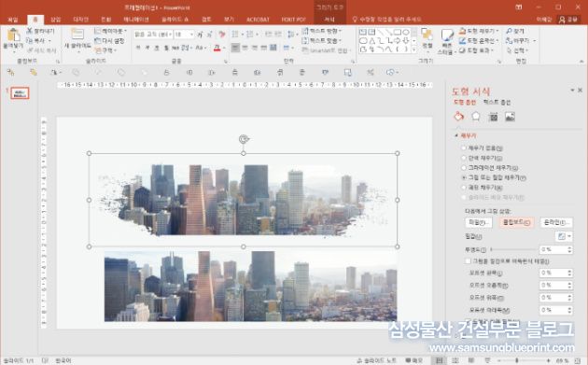Image resolution: width=588 pixels, height=365 pixels.
Task: Click the Arrange (정렬) icon
Action: [x=427, y=35]
